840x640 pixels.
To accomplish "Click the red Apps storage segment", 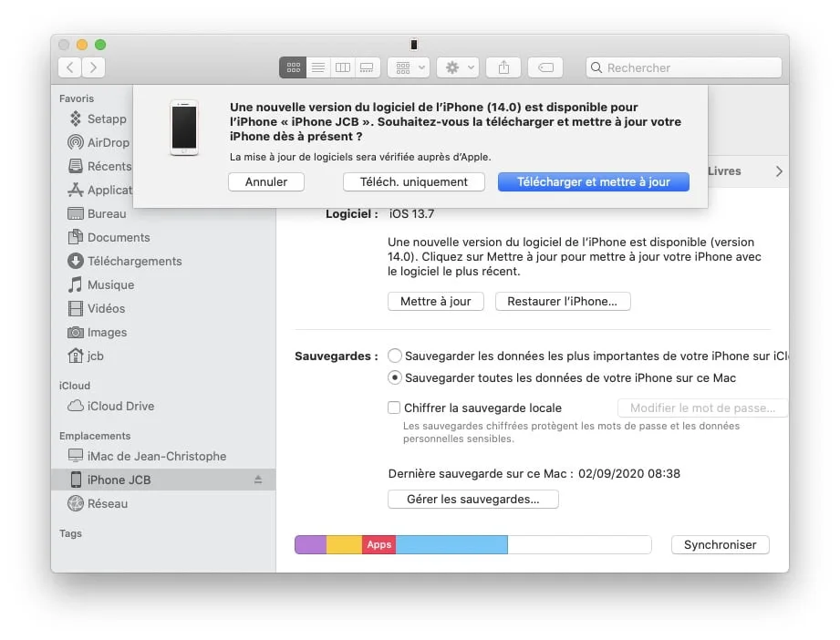I will tap(379, 544).
